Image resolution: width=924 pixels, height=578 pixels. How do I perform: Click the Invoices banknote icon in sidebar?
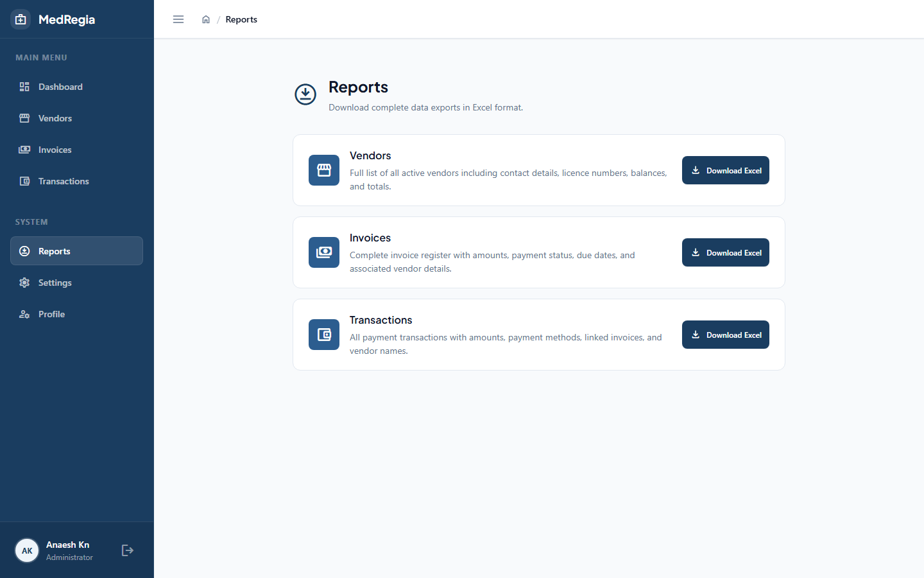(24, 150)
